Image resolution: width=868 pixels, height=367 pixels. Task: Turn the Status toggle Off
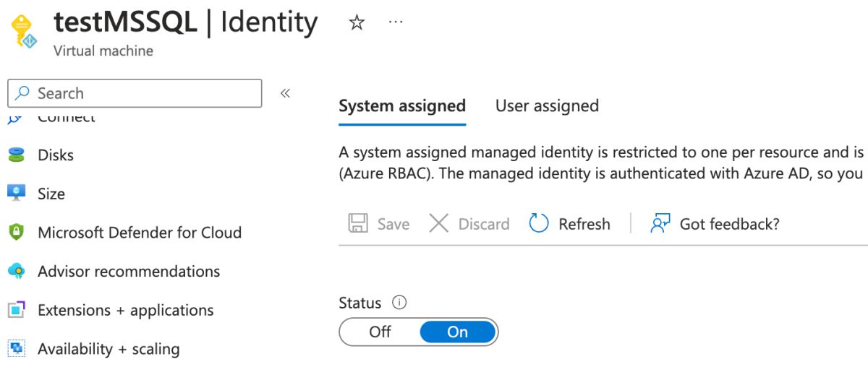click(x=380, y=332)
